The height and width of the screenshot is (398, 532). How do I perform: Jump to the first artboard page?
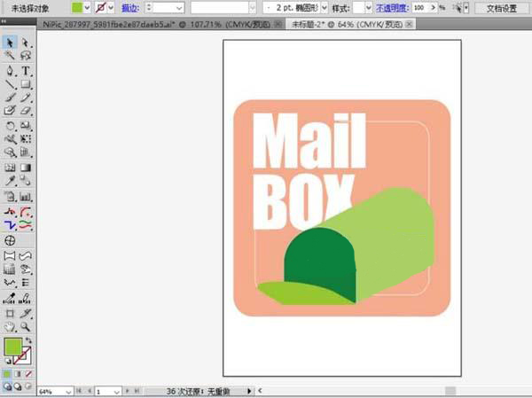pos(79,391)
